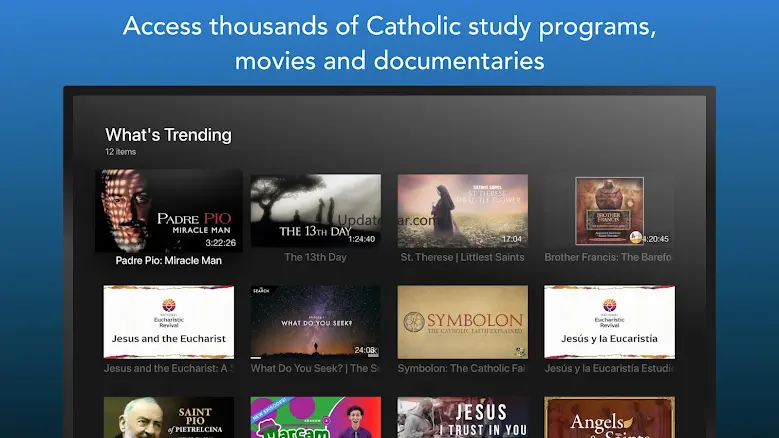This screenshot has width=779, height=438.
Task: Click the What's Trending heading
Action: [x=168, y=135]
